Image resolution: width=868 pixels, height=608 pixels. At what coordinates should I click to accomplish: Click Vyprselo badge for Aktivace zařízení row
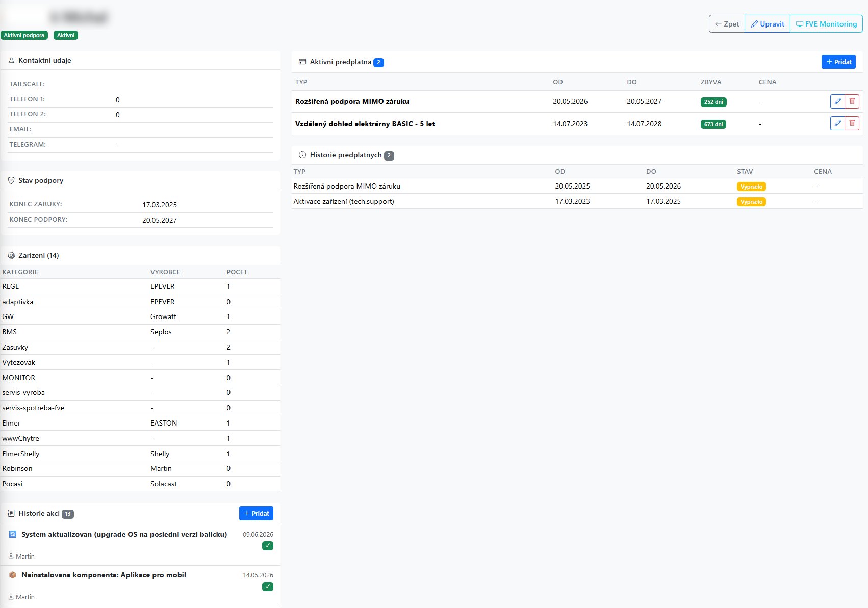coord(751,202)
